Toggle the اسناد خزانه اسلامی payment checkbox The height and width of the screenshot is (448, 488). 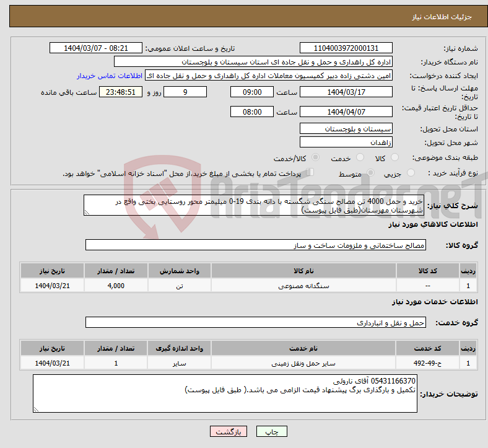coord(310,172)
